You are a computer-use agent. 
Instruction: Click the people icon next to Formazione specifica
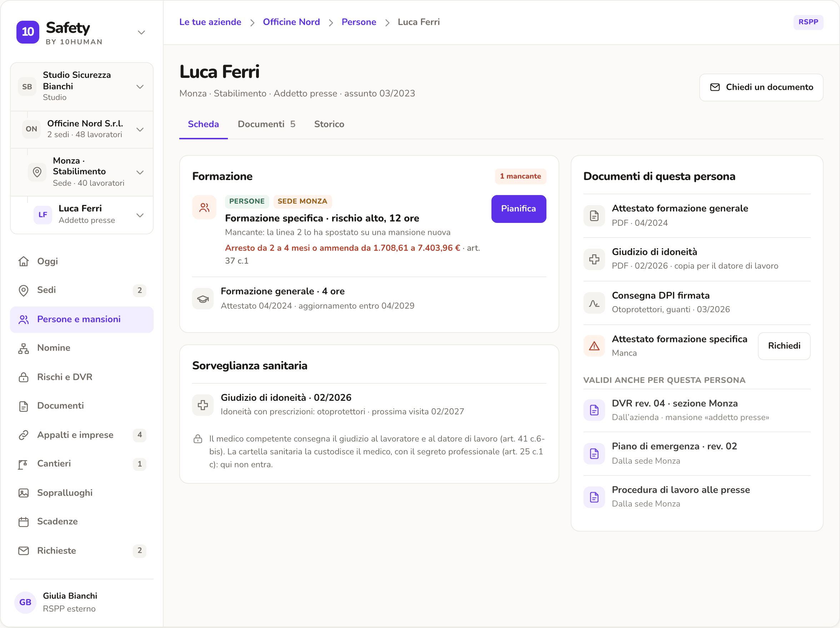[204, 208]
